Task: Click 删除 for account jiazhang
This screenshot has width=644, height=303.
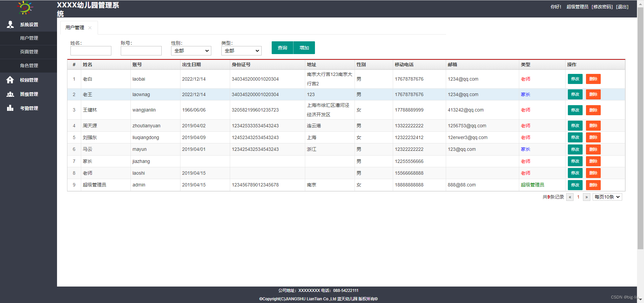Action: coord(593,161)
